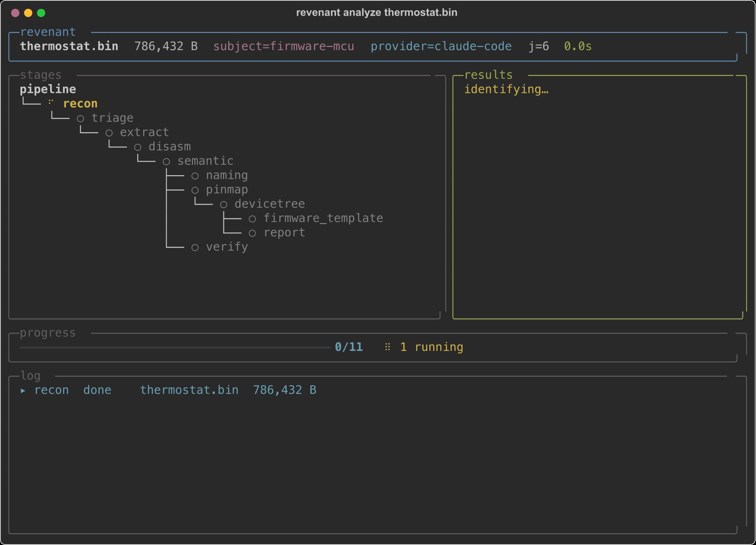Select the extract stage label
This screenshot has height=545, width=756.
tap(145, 132)
